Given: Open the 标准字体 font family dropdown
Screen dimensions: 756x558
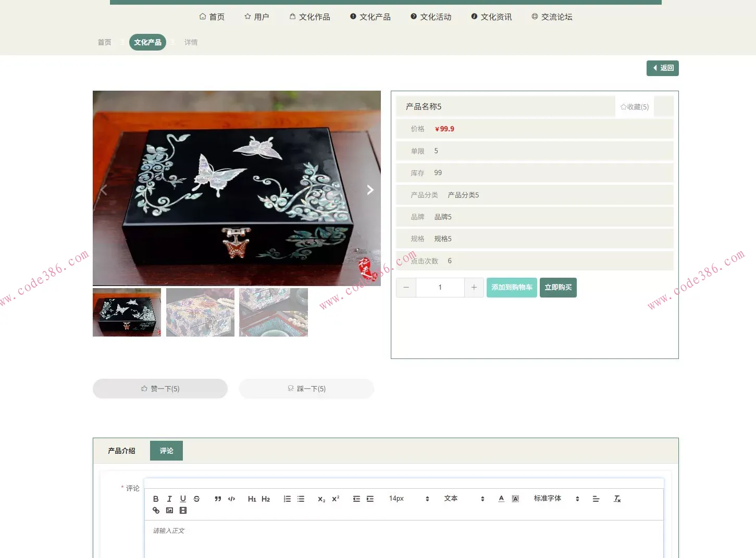Looking at the screenshot, I should [x=555, y=499].
